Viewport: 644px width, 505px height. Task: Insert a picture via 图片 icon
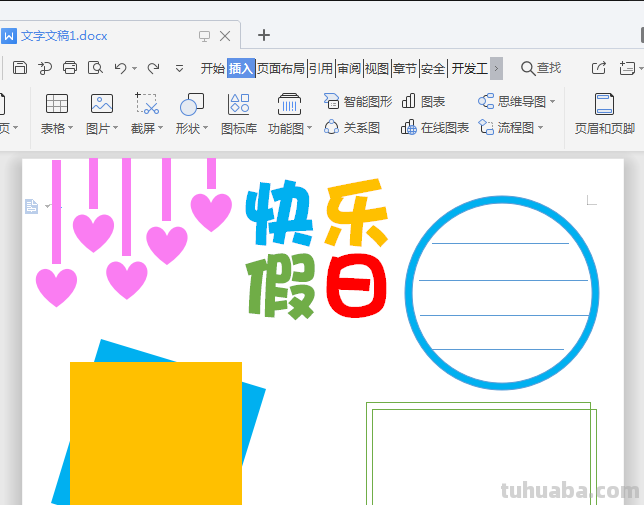(102, 103)
